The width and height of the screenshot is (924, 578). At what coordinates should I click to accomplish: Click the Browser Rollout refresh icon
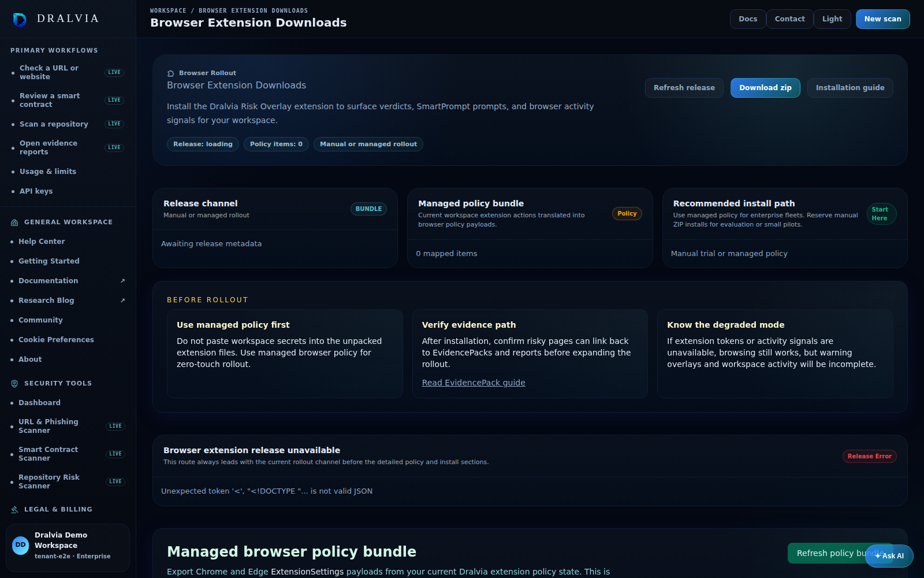pyautogui.click(x=170, y=73)
